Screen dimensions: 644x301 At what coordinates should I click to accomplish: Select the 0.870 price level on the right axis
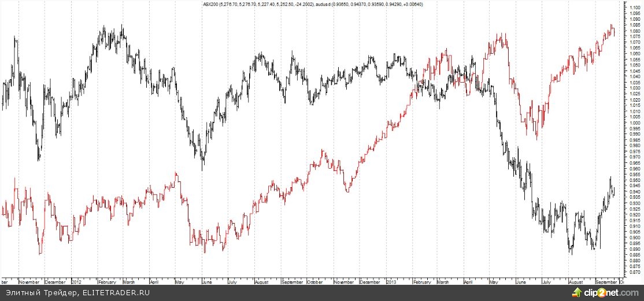[x=634, y=272]
